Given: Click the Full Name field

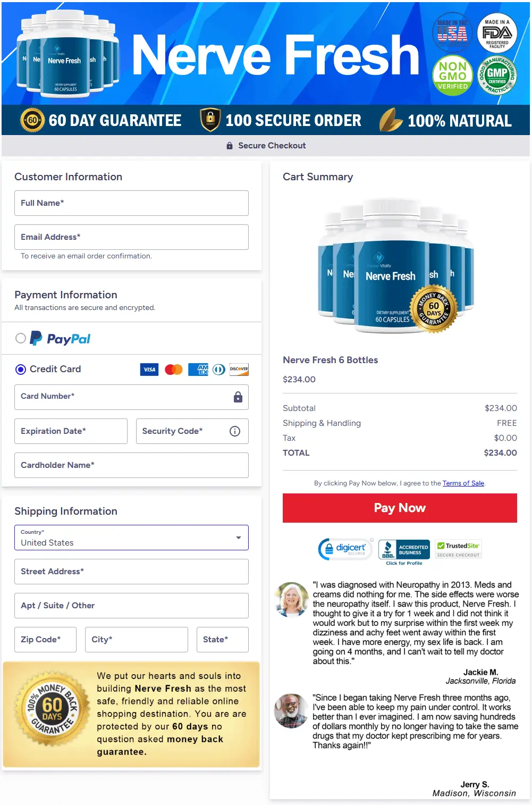Looking at the screenshot, I should (131, 203).
